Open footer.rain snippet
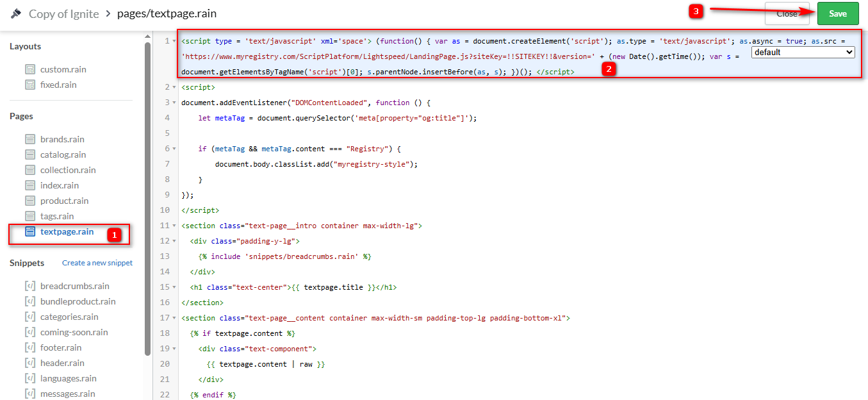Viewport: 868px width, 400px height. pos(61,347)
